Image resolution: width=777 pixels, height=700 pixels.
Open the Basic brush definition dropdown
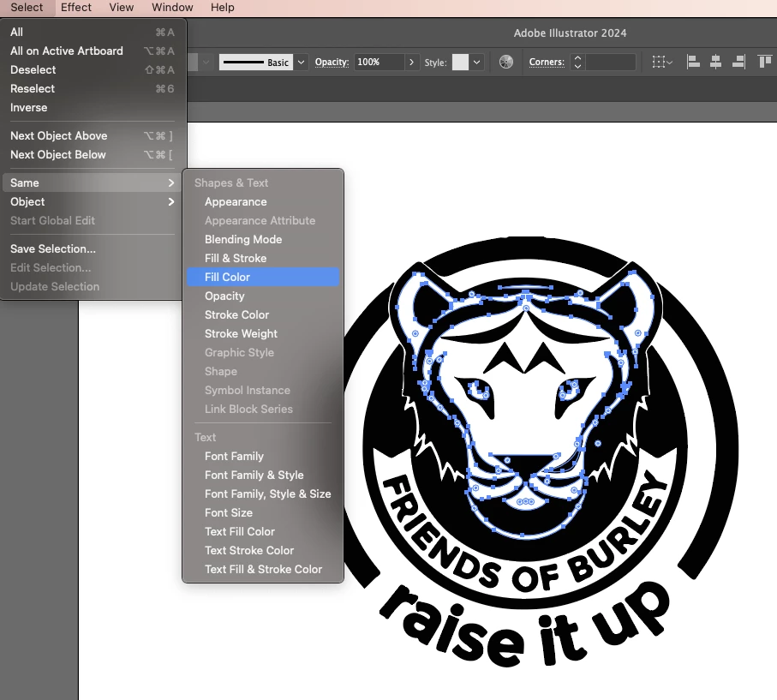[x=301, y=63]
